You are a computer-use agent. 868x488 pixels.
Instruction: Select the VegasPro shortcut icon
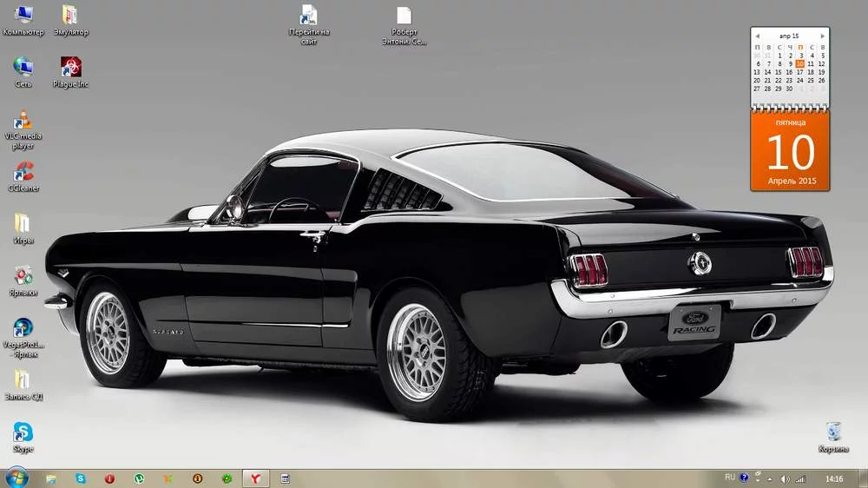[x=23, y=328]
